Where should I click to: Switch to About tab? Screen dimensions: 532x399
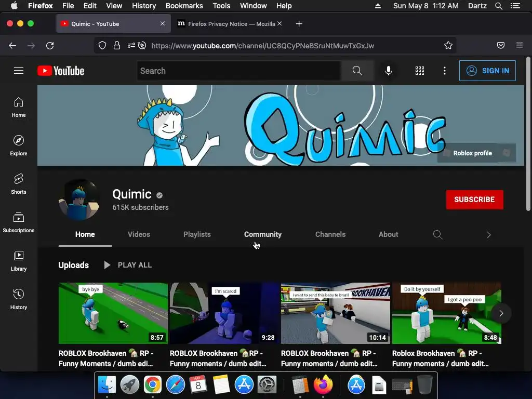click(389, 234)
